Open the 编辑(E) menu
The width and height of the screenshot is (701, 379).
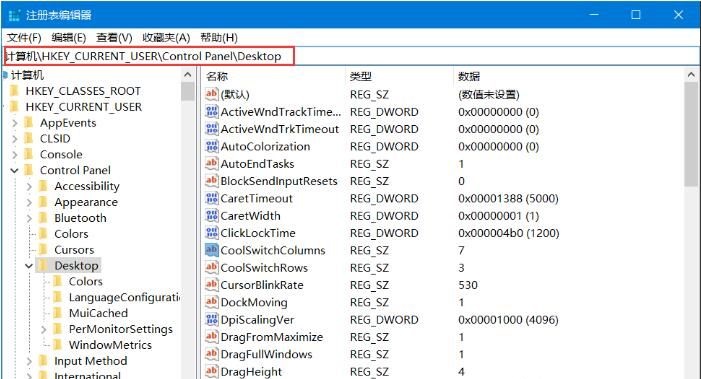(69, 38)
